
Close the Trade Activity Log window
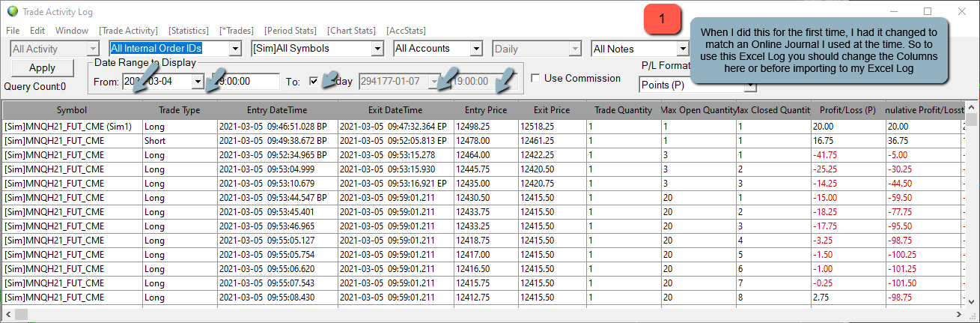[x=962, y=10]
